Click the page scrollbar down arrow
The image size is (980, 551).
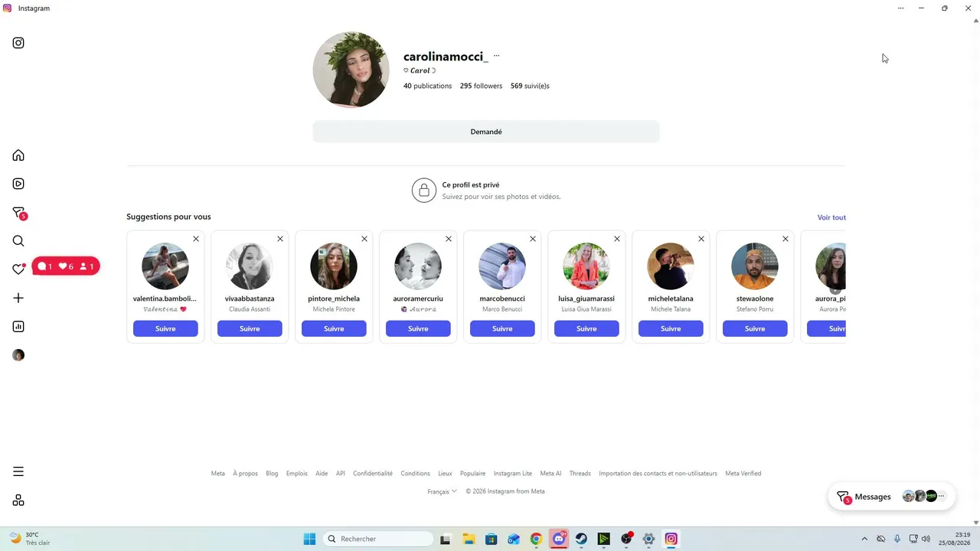tap(975, 523)
